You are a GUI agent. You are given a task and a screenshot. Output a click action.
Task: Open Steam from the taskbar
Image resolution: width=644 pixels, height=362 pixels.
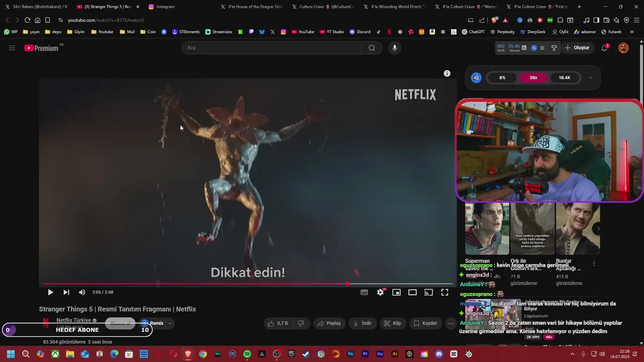click(x=306, y=354)
